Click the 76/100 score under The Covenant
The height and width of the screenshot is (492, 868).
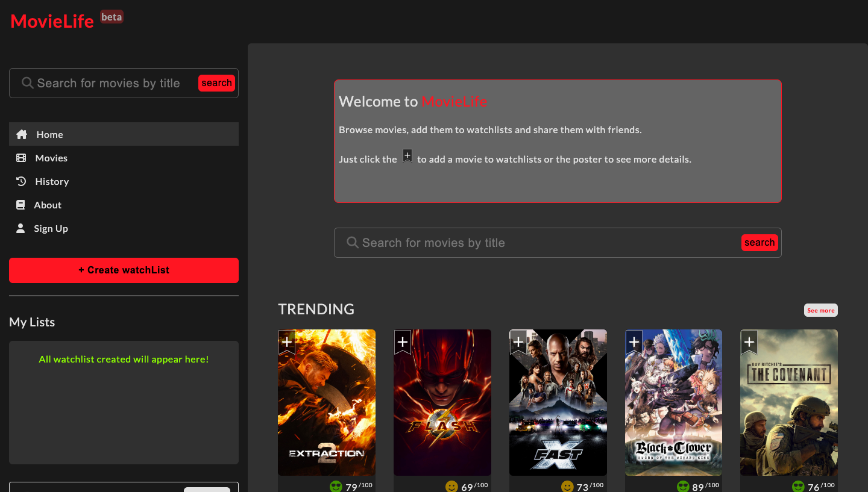[822, 487]
